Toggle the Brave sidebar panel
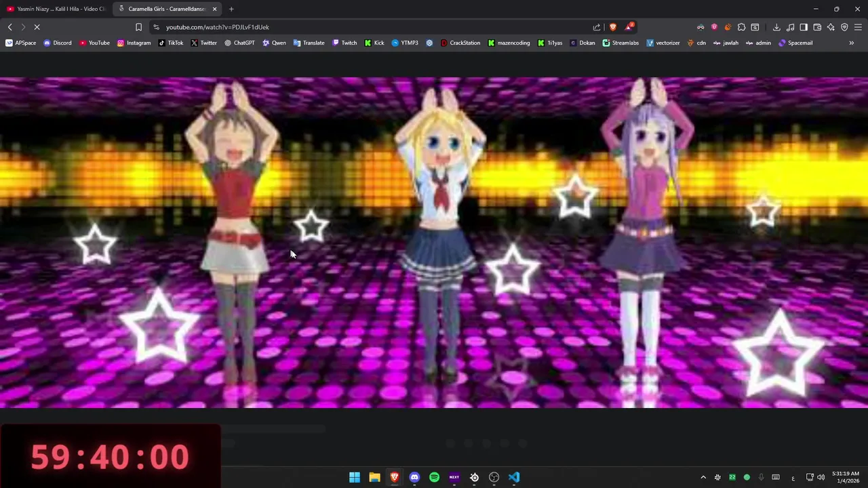This screenshot has height=488, width=868. 804,27
